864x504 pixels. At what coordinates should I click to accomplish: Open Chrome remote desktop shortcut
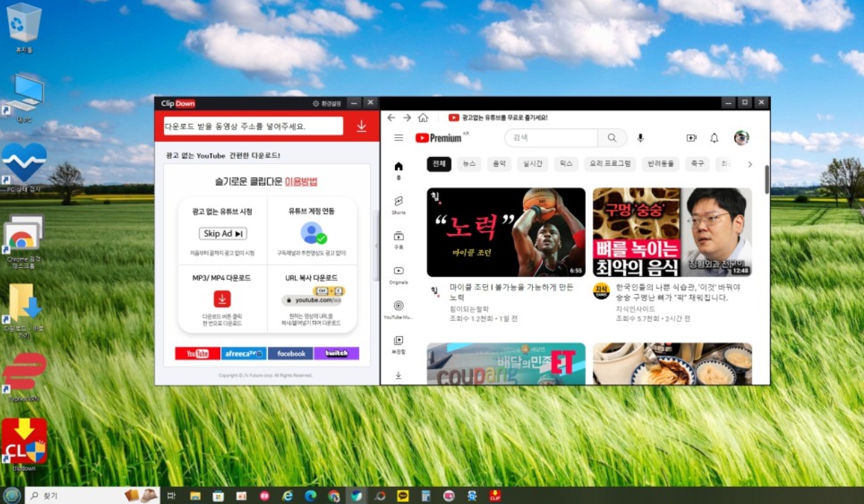click(24, 241)
